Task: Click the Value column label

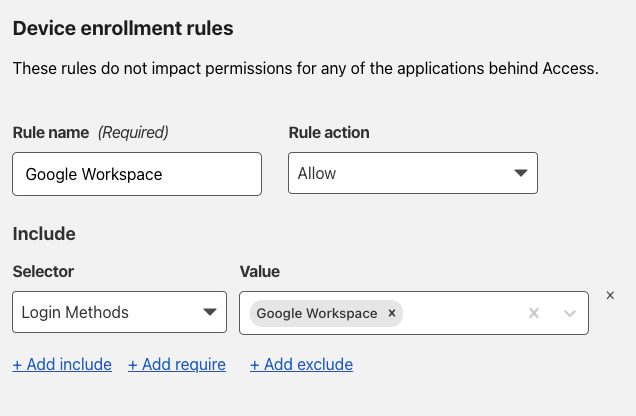Action: 260,271
